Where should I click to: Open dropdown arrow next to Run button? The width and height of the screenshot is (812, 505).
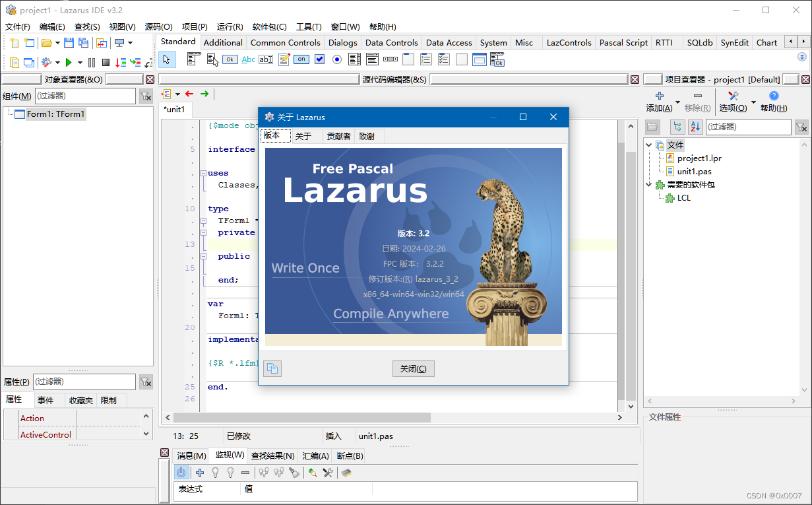80,63
